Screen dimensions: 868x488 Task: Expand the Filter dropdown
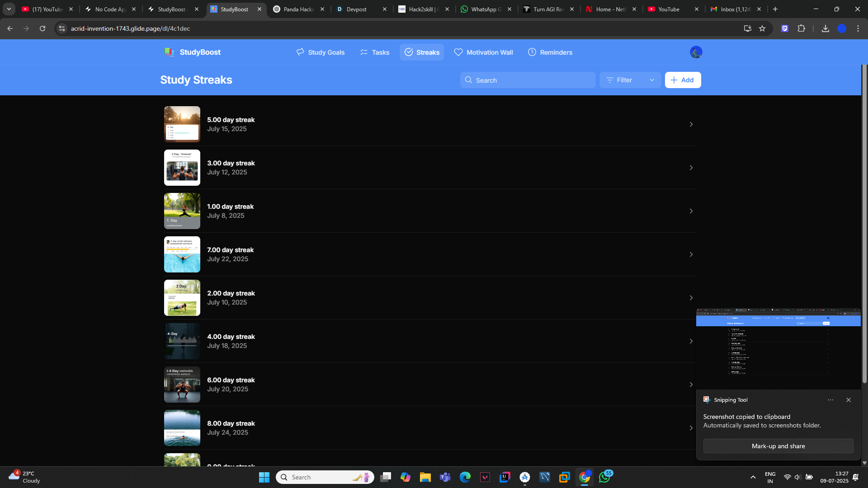[x=630, y=80]
